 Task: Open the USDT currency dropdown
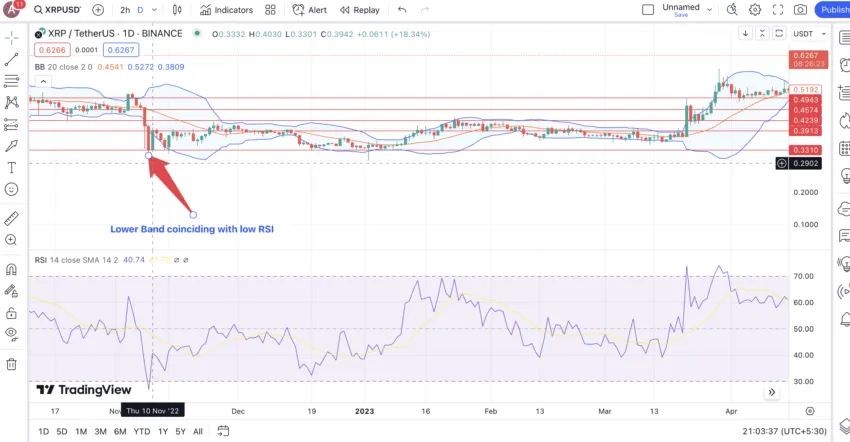tap(809, 34)
